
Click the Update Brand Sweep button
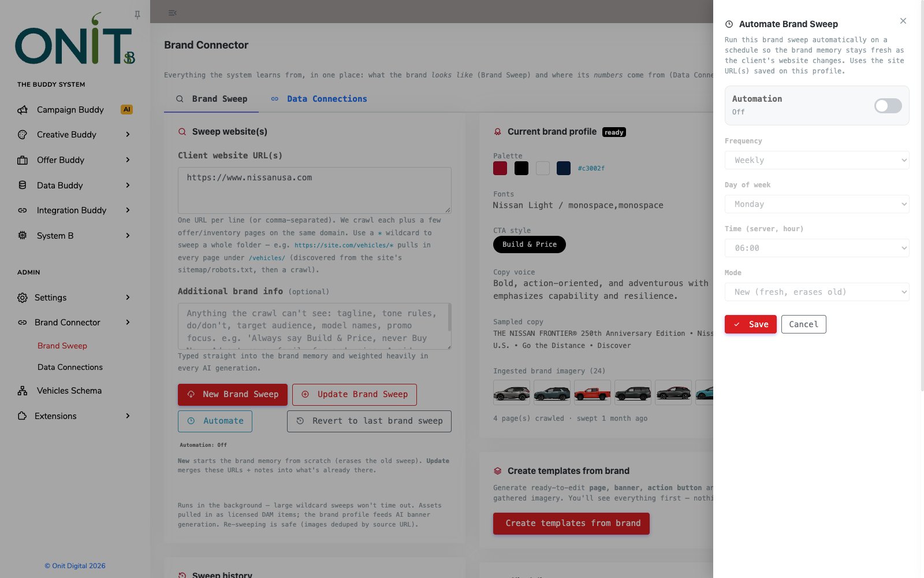point(355,395)
